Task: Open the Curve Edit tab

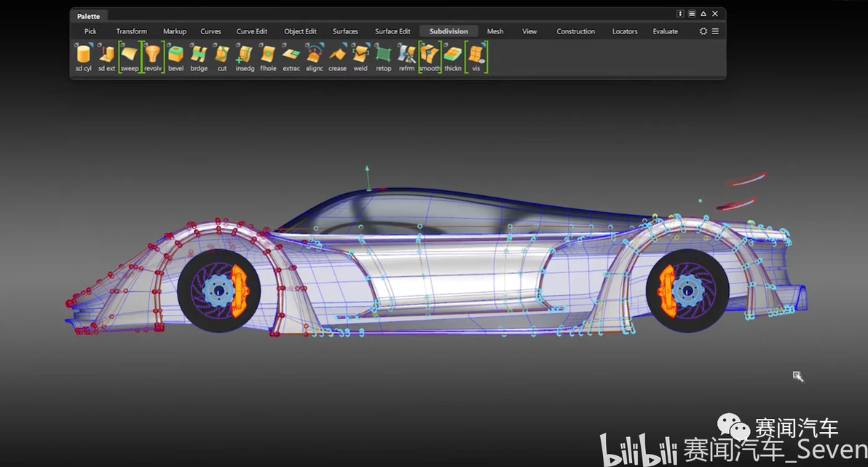Action: click(252, 31)
